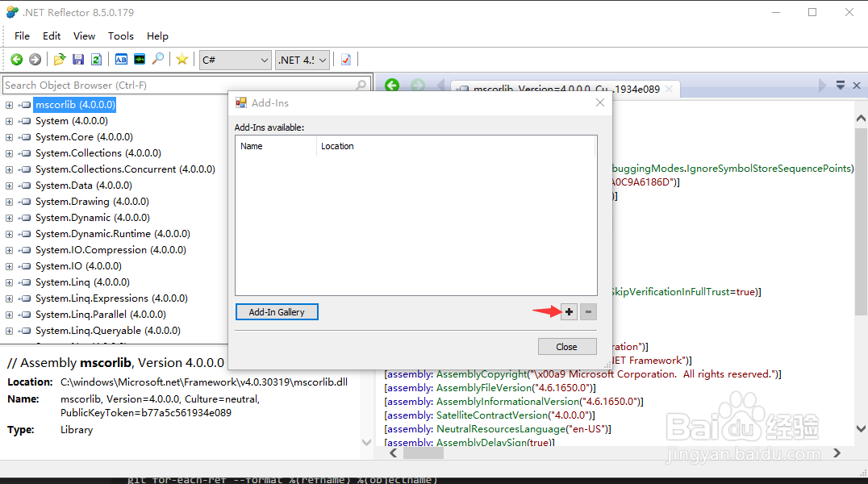Open the .NET 4.5 framework dropdown
Viewport: 868px width, 484px height.
point(303,60)
